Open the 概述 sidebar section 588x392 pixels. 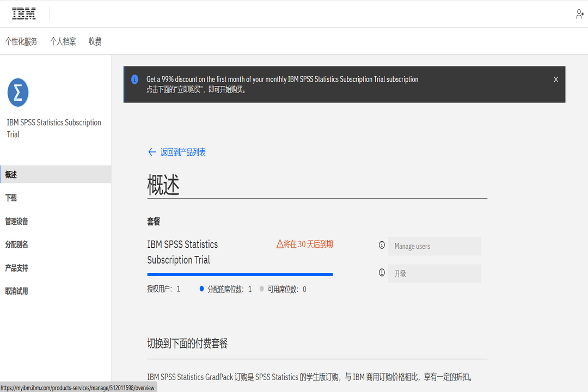[x=11, y=174]
